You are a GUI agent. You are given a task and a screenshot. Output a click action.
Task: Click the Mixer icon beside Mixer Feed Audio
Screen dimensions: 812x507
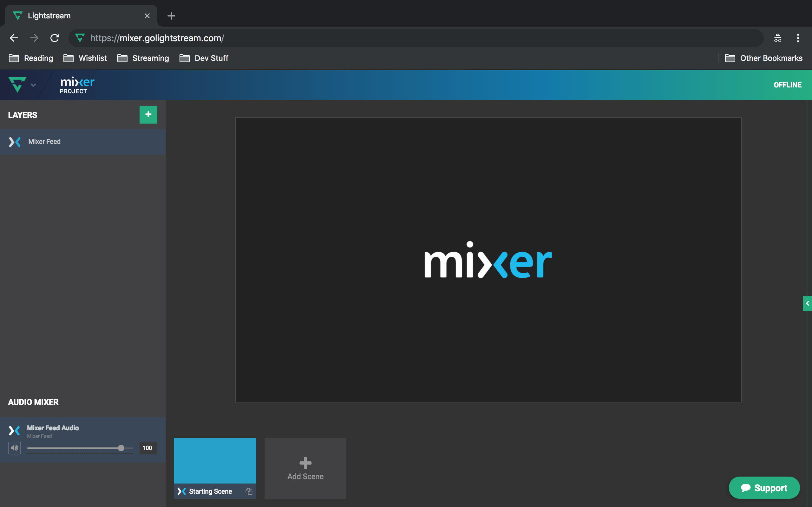coord(14,431)
